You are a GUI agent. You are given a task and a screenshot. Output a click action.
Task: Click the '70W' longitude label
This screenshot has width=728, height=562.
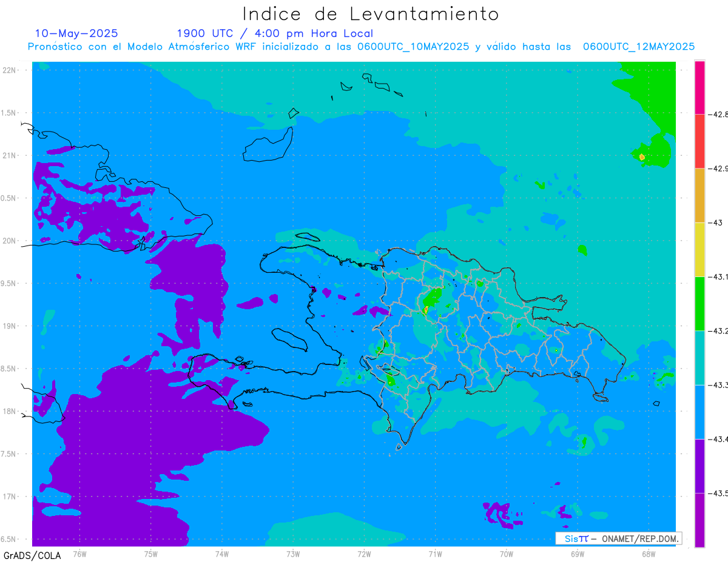point(506,554)
